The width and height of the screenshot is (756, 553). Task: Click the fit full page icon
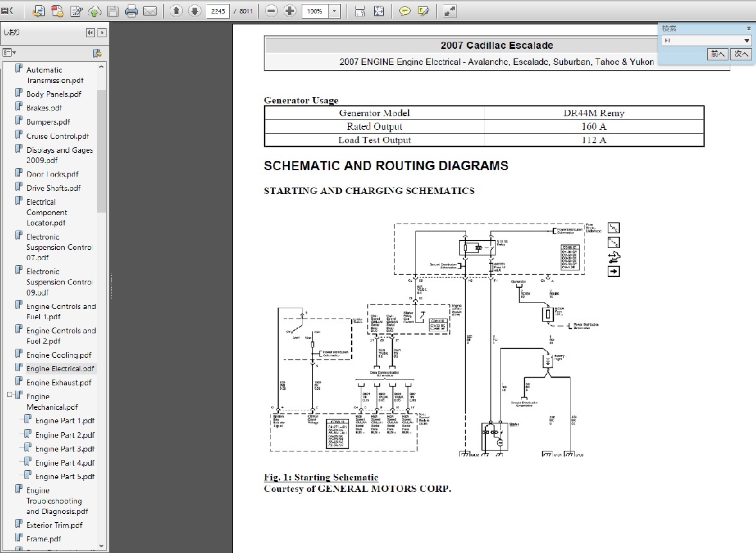pos(379,11)
